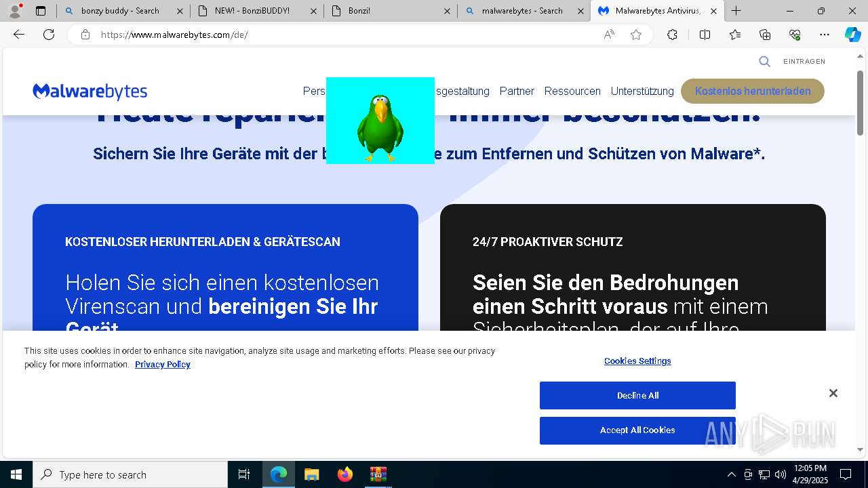Close the bonzy buddy Search tab
Screen dimensions: 868x488
click(x=180, y=11)
